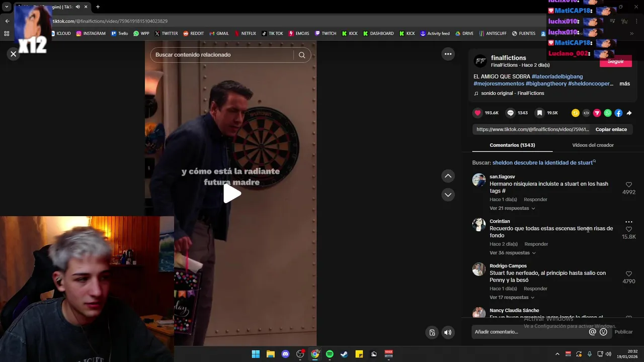Open Spotify from the taskbar
The height and width of the screenshot is (362, 644).
pos(330,354)
